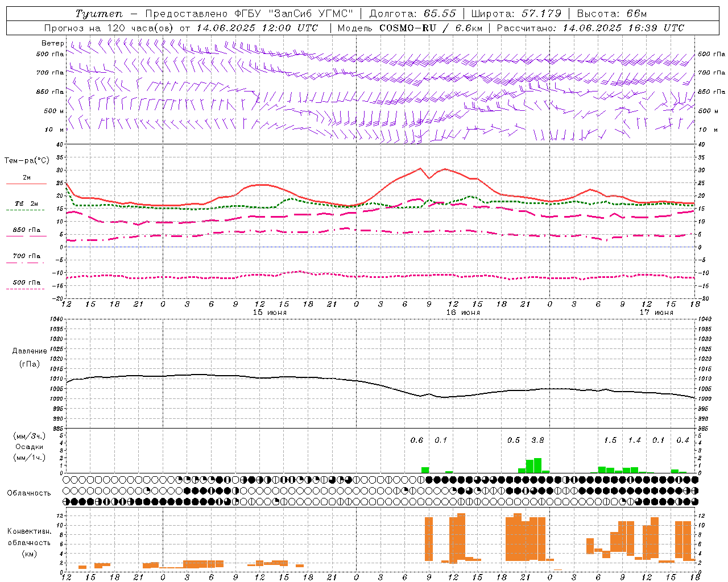Click the solid red "2м" legend line sample
Screen dimensions: 728x582
(x=26, y=184)
